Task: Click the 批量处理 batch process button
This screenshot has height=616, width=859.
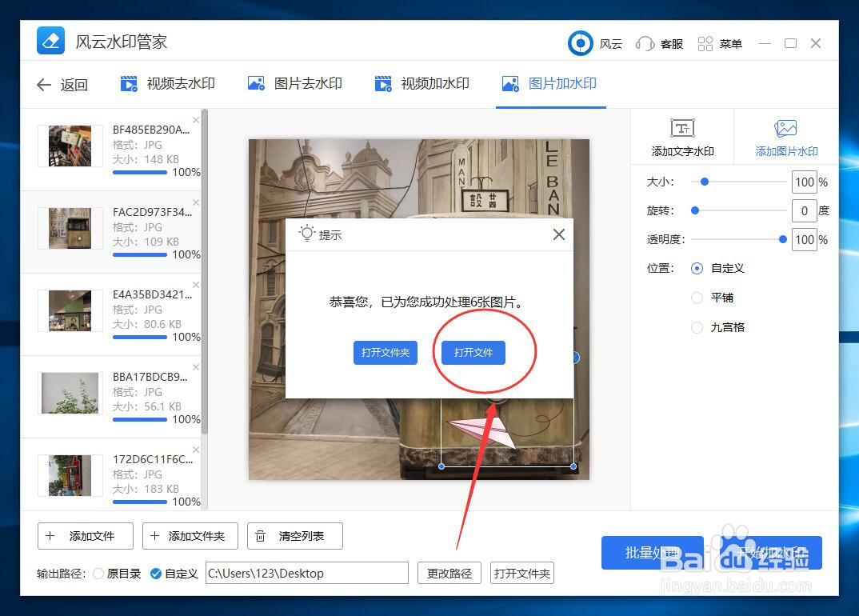Action: click(x=652, y=552)
